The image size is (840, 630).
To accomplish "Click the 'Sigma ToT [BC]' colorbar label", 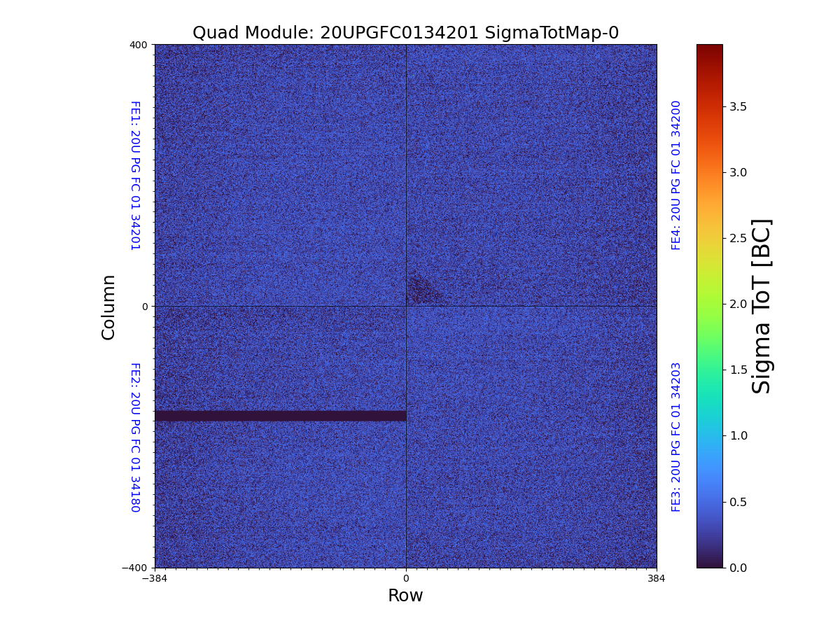I will (762, 306).
